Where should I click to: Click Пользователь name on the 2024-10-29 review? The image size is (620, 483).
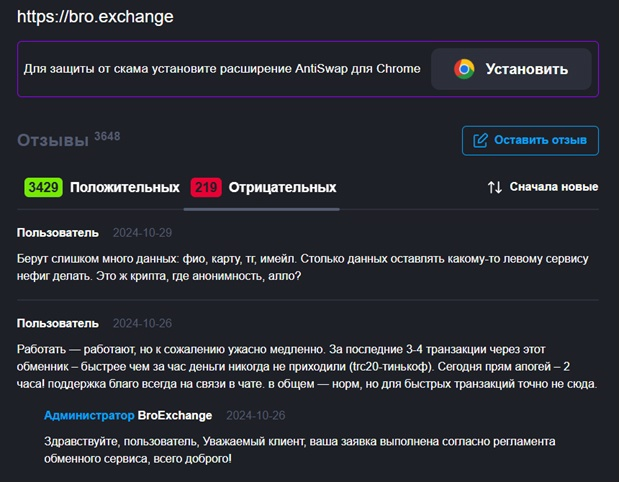coord(58,233)
